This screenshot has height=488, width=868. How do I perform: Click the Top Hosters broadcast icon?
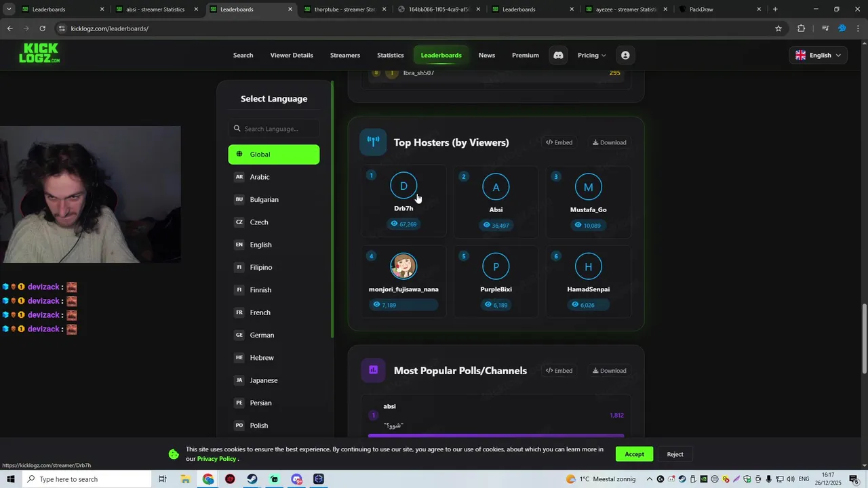tap(373, 142)
